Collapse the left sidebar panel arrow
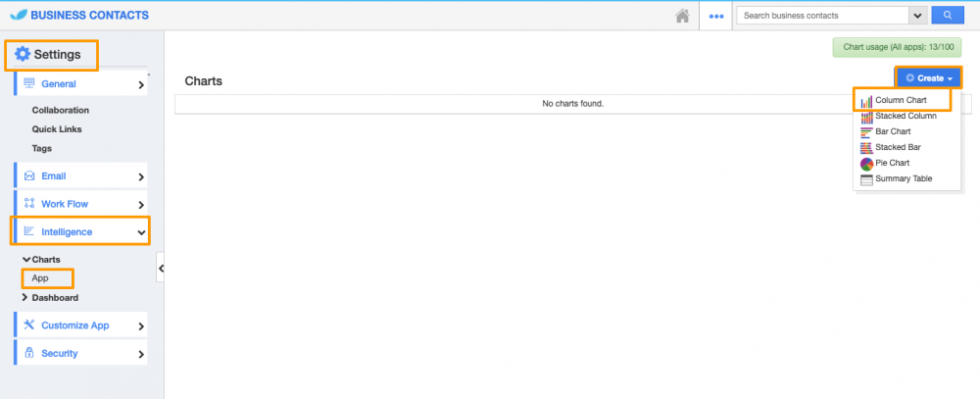 pos(161,268)
